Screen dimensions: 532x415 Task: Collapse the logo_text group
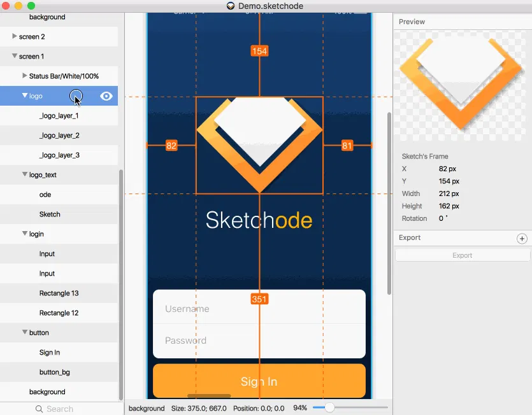pos(25,174)
